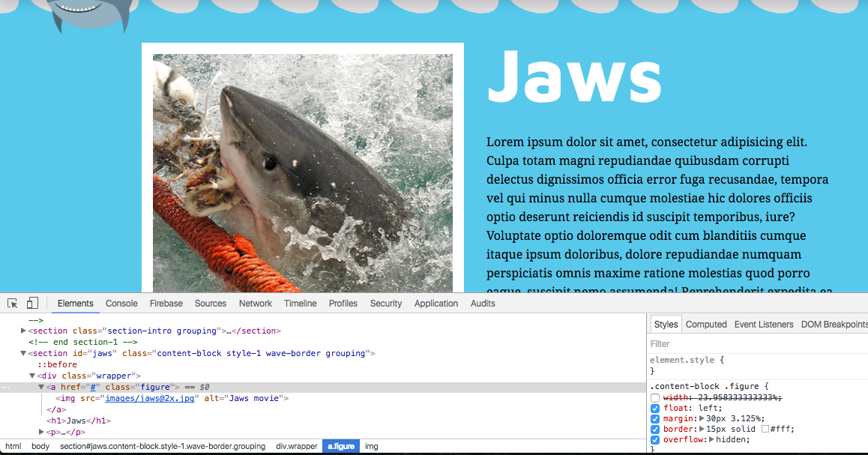Expand the section-intro grouping element
The width and height of the screenshot is (868, 455).
click(x=24, y=331)
